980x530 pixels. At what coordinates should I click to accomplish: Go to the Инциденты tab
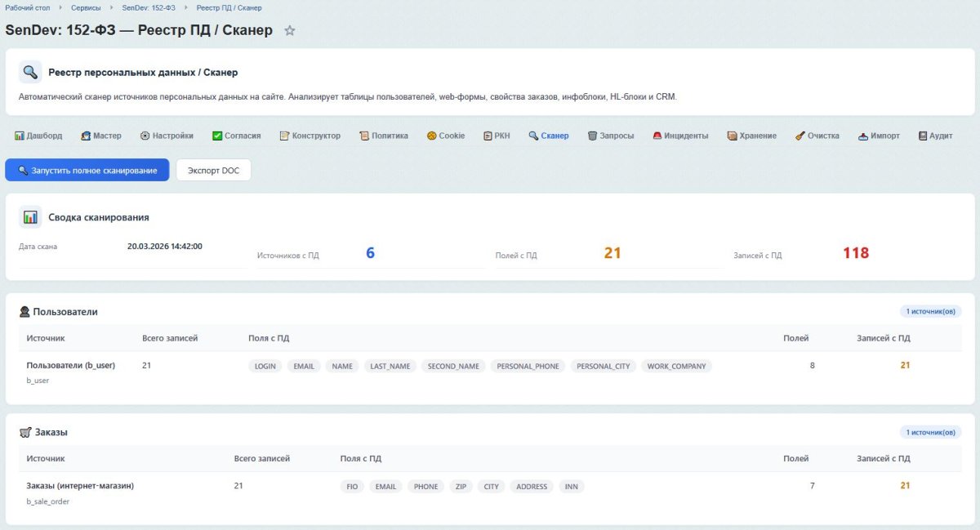(680, 136)
